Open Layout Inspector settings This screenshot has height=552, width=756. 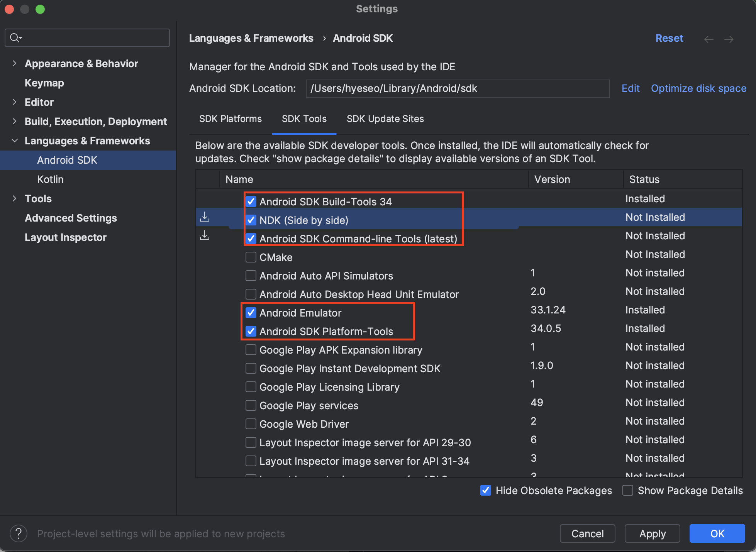pos(66,237)
